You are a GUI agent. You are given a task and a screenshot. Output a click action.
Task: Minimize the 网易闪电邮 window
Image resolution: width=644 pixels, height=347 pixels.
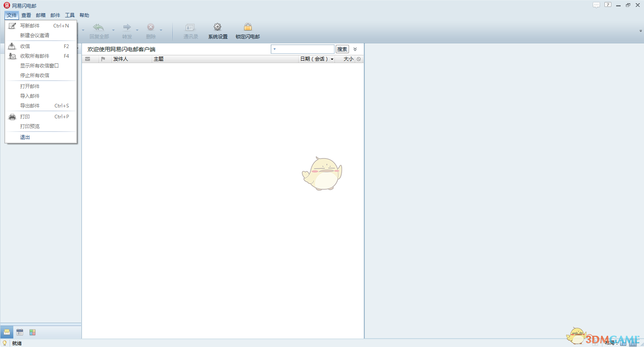618,6
